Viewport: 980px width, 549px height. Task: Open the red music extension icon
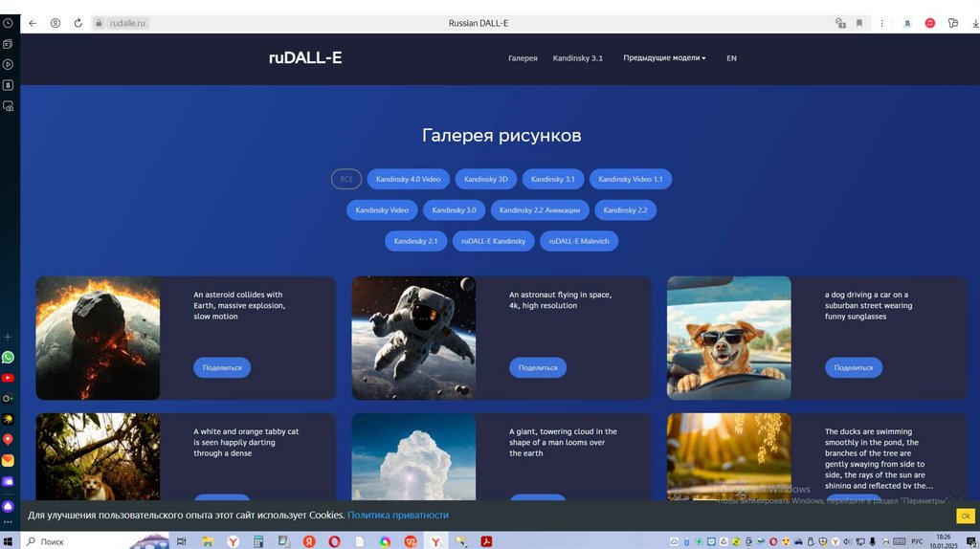click(930, 23)
